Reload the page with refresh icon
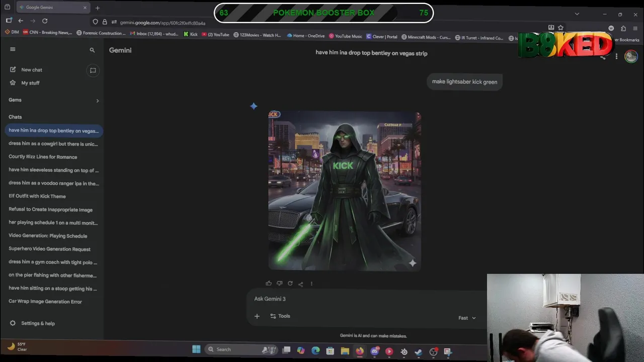 click(x=45, y=21)
